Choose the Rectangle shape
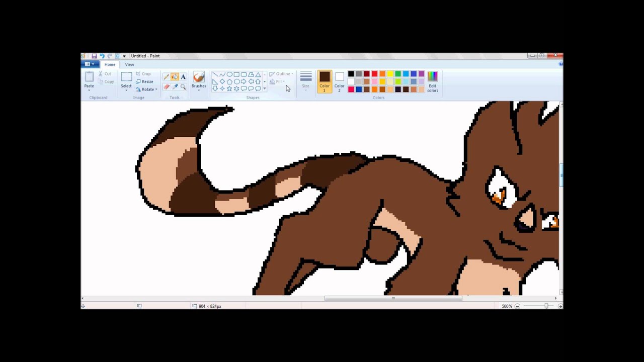This screenshot has height=362, width=644. click(236, 74)
